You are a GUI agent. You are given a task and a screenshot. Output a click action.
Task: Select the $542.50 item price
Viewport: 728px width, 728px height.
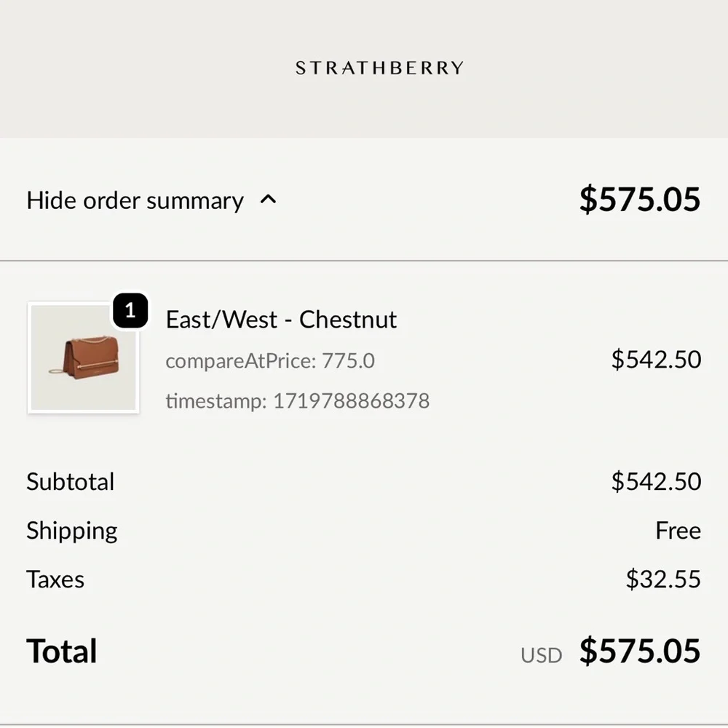tap(655, 359)
